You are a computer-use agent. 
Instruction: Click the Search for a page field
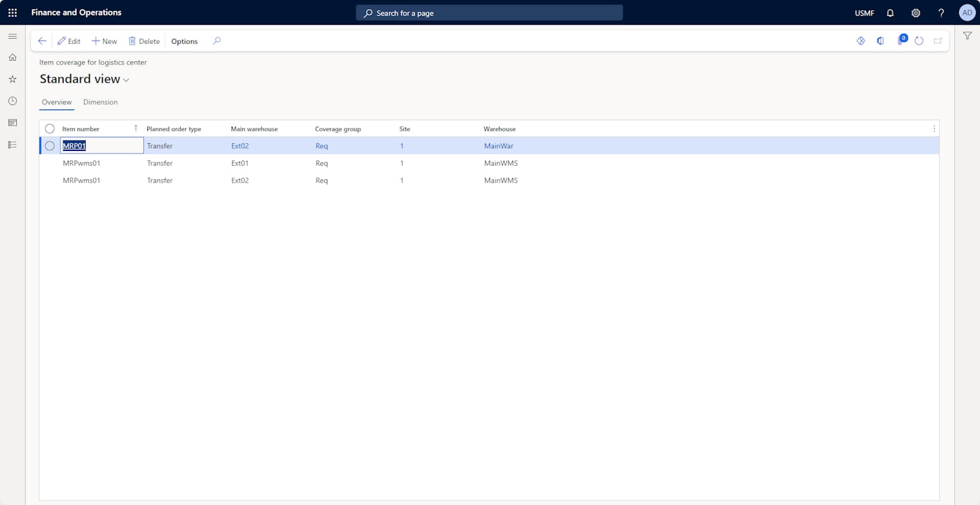[489, 13]
